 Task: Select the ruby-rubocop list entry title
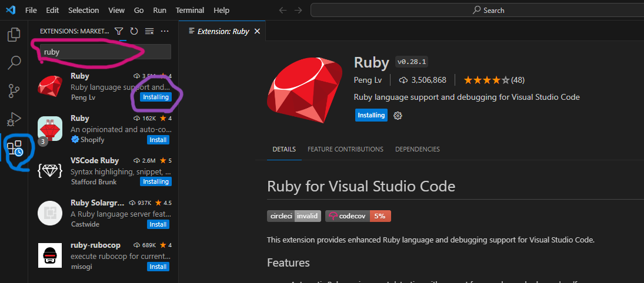coord(96,245)
